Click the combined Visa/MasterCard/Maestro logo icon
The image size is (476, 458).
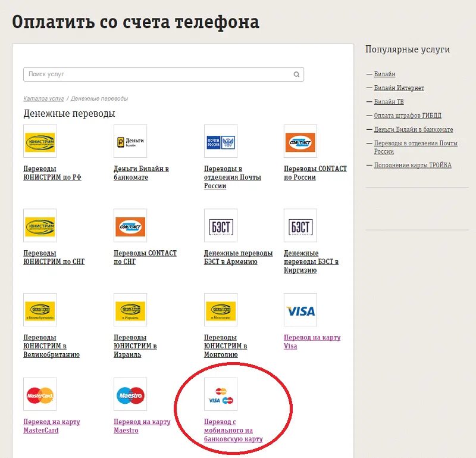(x=221, y=394)
